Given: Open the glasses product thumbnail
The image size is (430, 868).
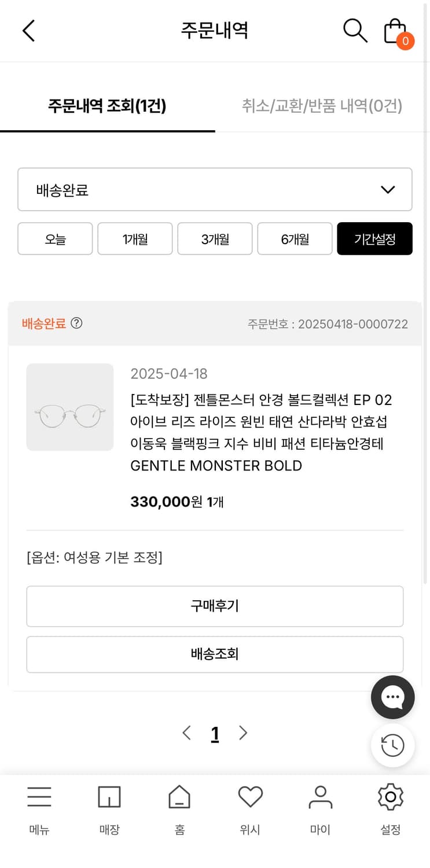Looking at the screenshot, I should [x=70, y=407].
